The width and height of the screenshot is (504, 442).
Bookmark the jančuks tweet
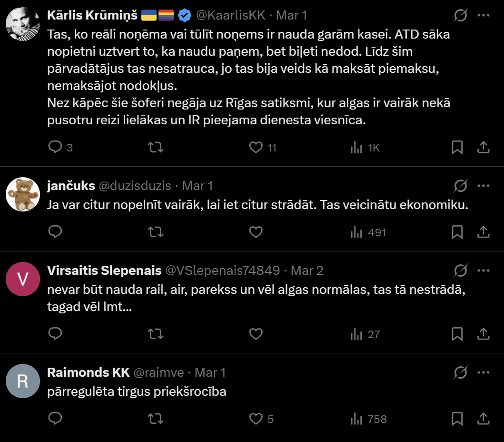click(457, 232)
